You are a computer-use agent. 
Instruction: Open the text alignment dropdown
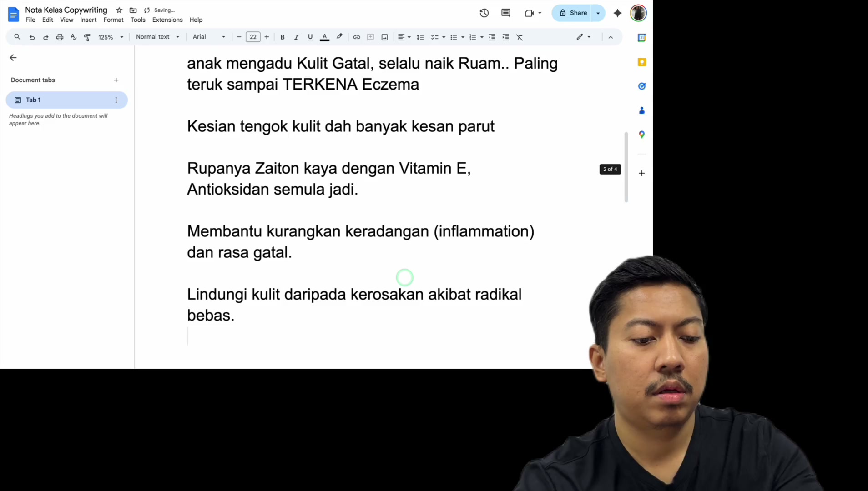404,37
